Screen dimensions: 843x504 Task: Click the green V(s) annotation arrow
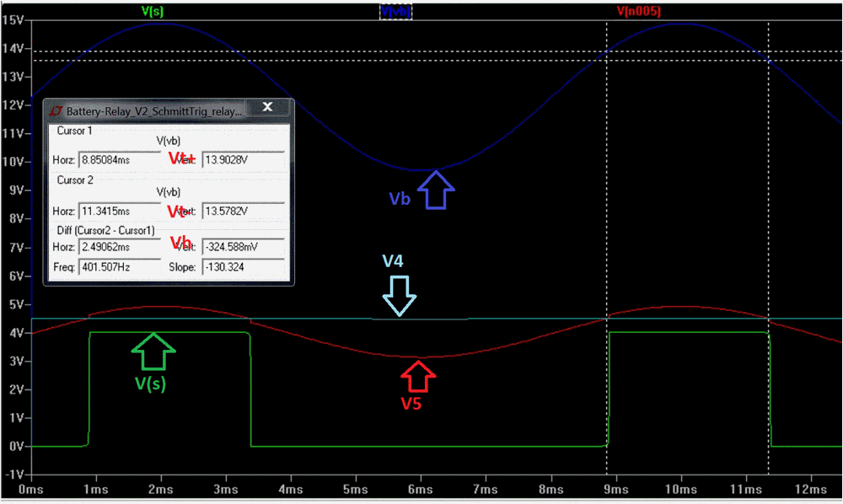(x=153, y=351)
